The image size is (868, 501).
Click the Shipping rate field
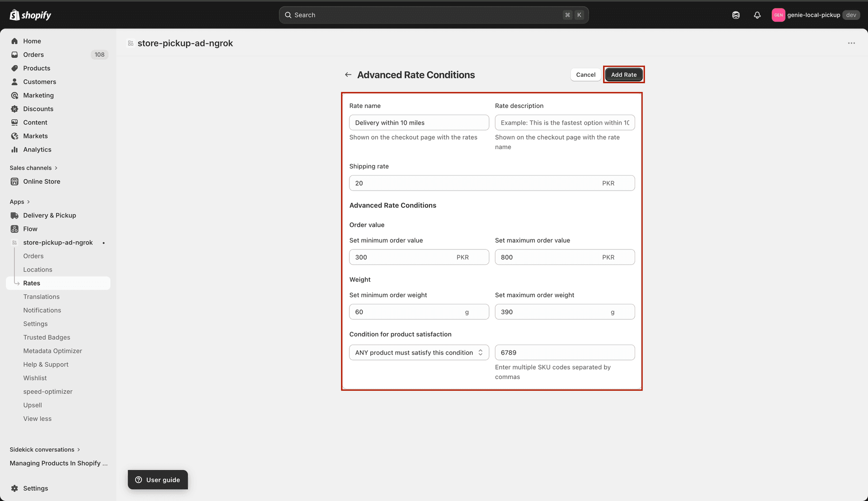pyautogui.click(x=492, y=183)
